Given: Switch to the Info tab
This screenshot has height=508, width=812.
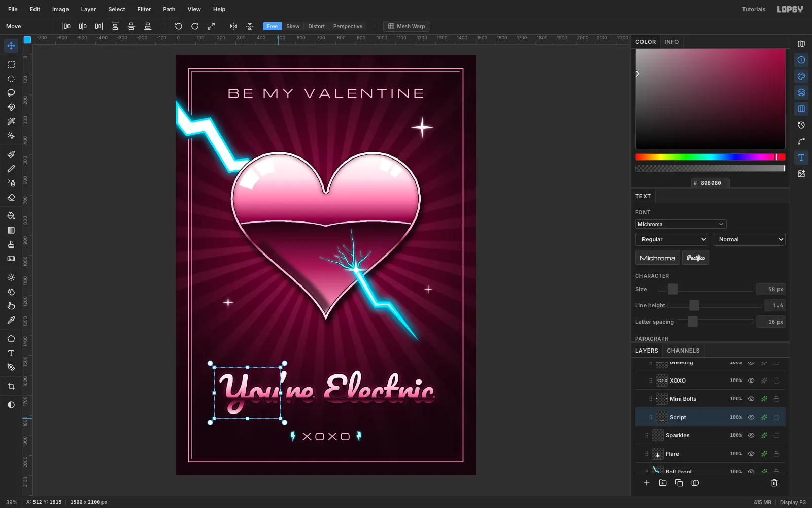Looking at the screenshot, I should 671,42.
